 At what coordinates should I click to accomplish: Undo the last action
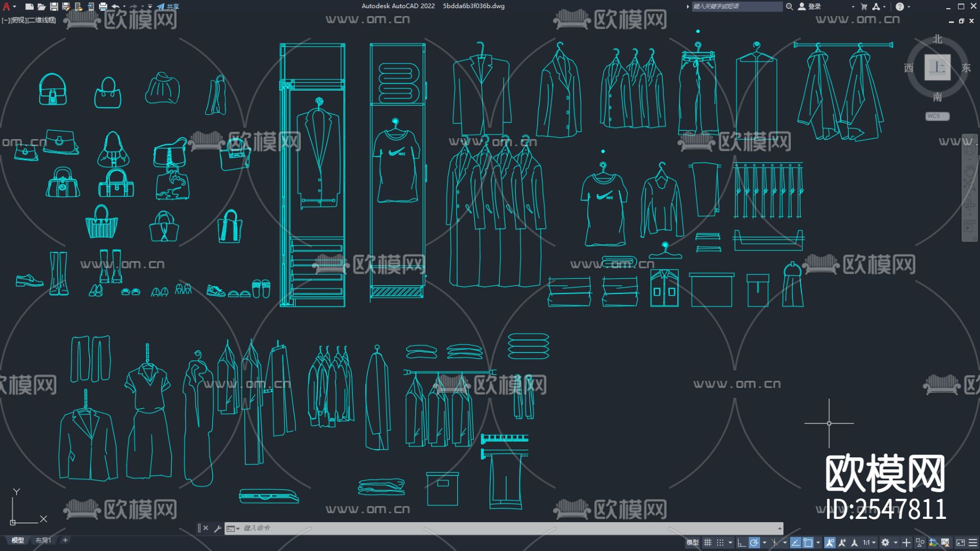pyautogui.click(x=115, y=7)
